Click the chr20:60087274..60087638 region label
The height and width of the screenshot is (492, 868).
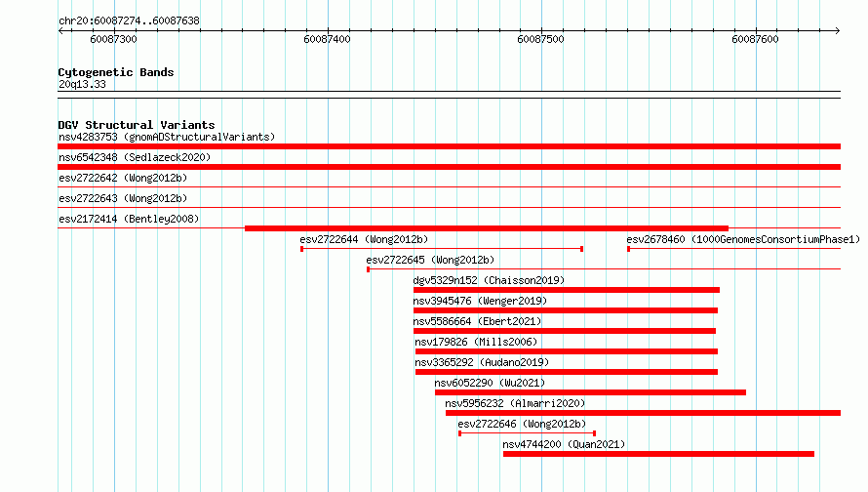point(129,20)
